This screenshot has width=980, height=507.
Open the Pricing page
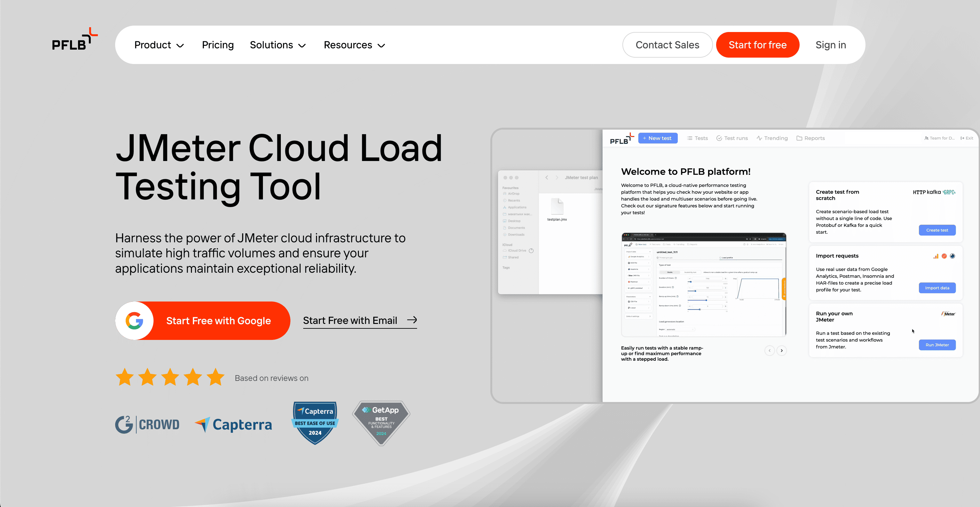click(217, 45)
